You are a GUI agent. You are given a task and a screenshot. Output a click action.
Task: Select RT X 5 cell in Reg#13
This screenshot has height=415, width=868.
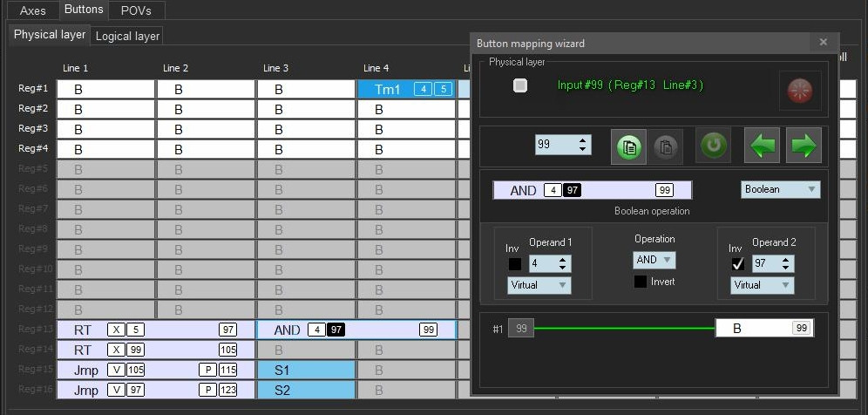(155, 330)
